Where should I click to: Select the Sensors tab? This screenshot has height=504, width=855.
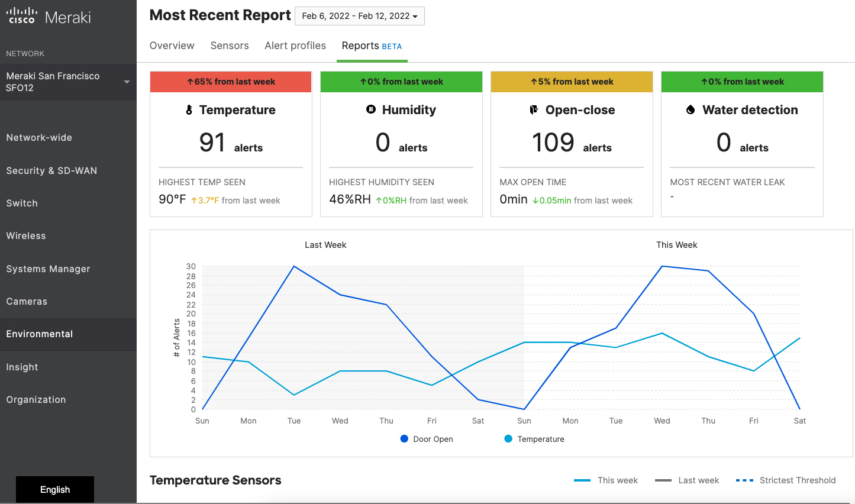coord(230,46)
